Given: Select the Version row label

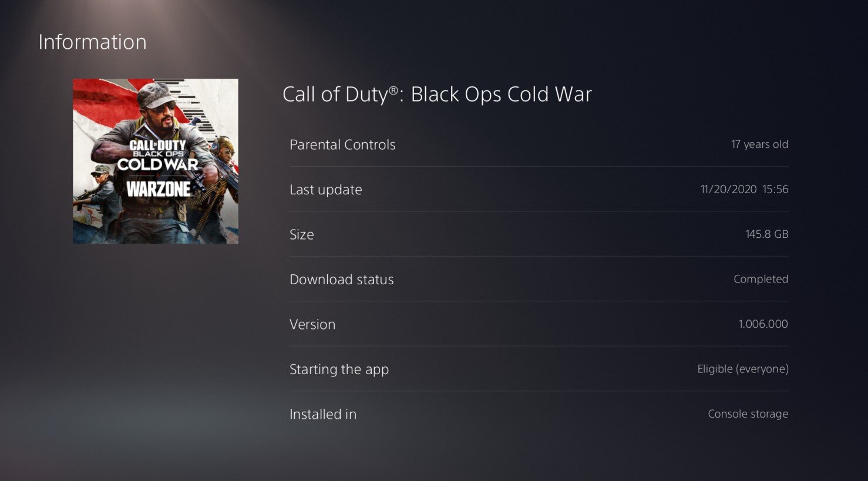Looking at the screenshot, I should click(312, 324).
